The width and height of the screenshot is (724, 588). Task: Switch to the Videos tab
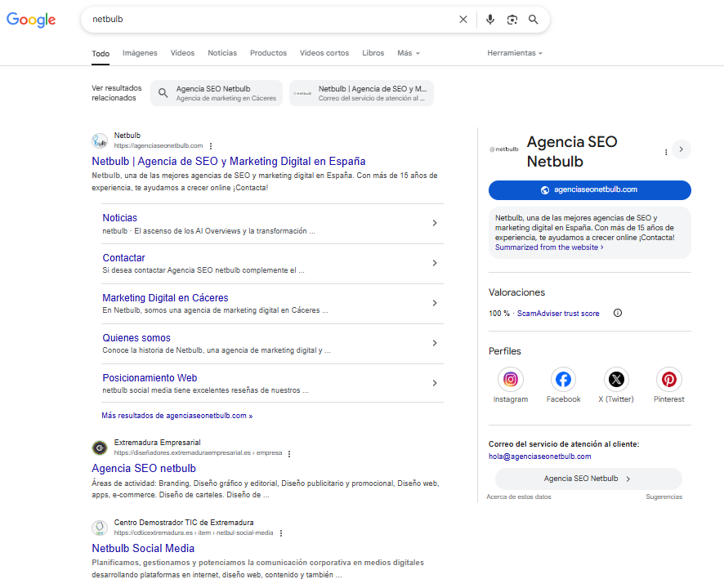182,52
